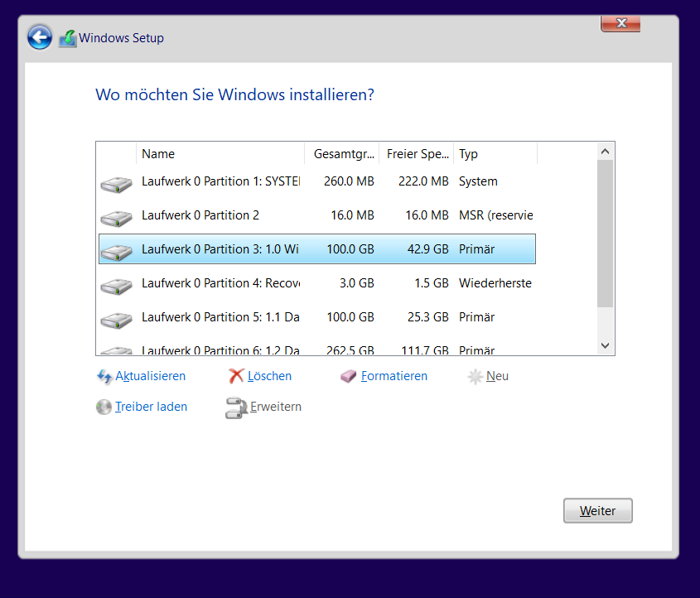Click the Typ column header

click(x=495, y=154)
